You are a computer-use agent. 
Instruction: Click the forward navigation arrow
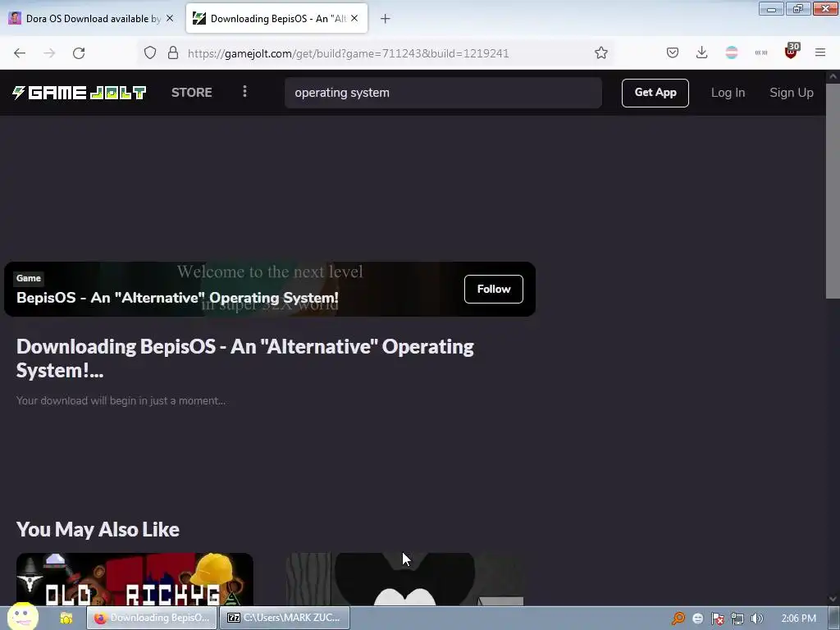point(49,53)
